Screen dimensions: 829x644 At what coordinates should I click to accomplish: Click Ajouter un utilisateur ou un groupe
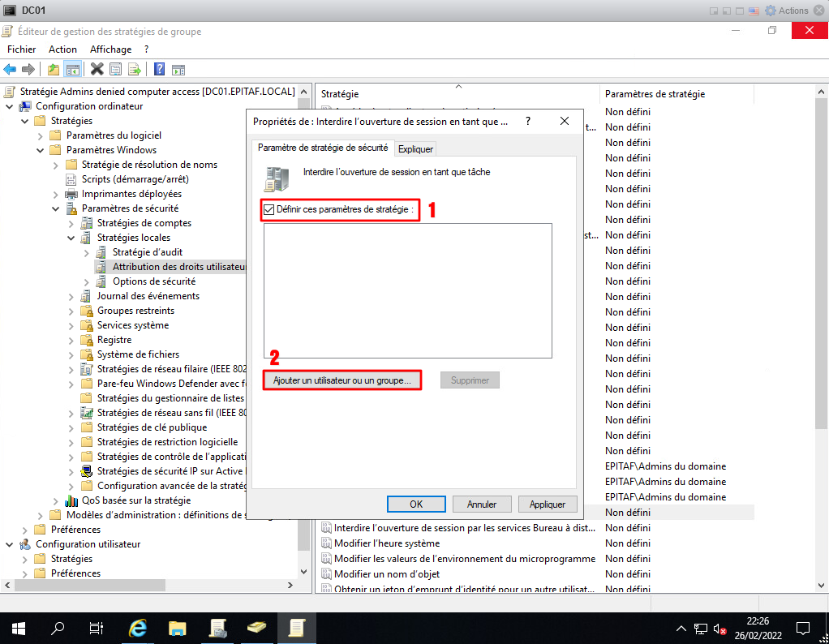point(342,380)
